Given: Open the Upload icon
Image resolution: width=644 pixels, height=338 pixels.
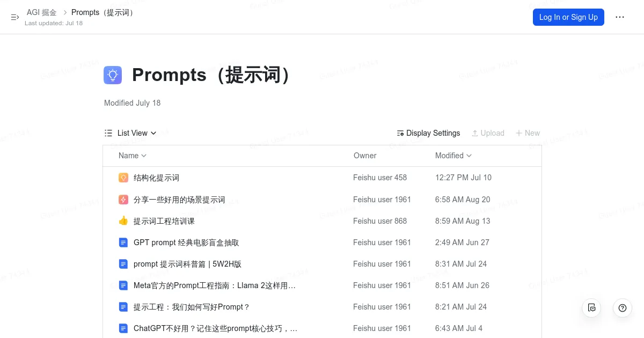Looking at the screenshot, I should [x=475, y=133].
